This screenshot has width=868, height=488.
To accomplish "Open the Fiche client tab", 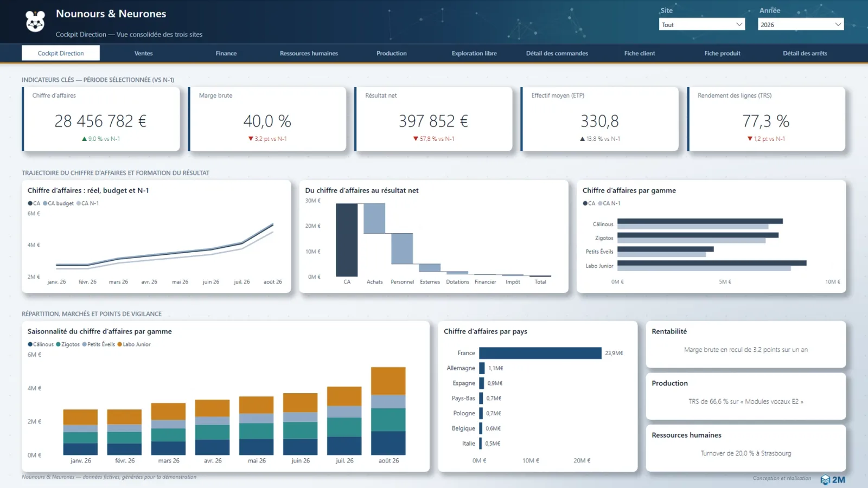I will tap(640, 53).
